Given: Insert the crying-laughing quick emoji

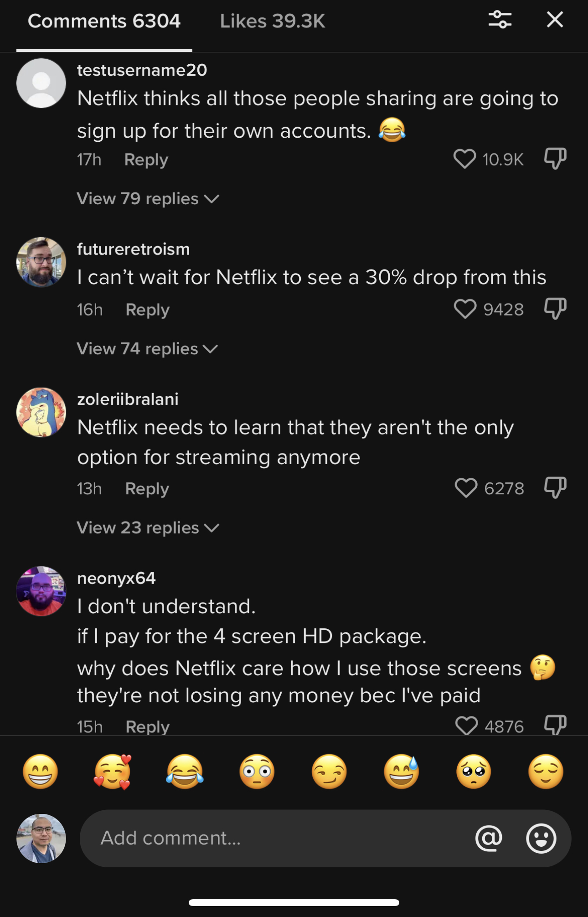Looking at the screenshot, I should 185,772.
